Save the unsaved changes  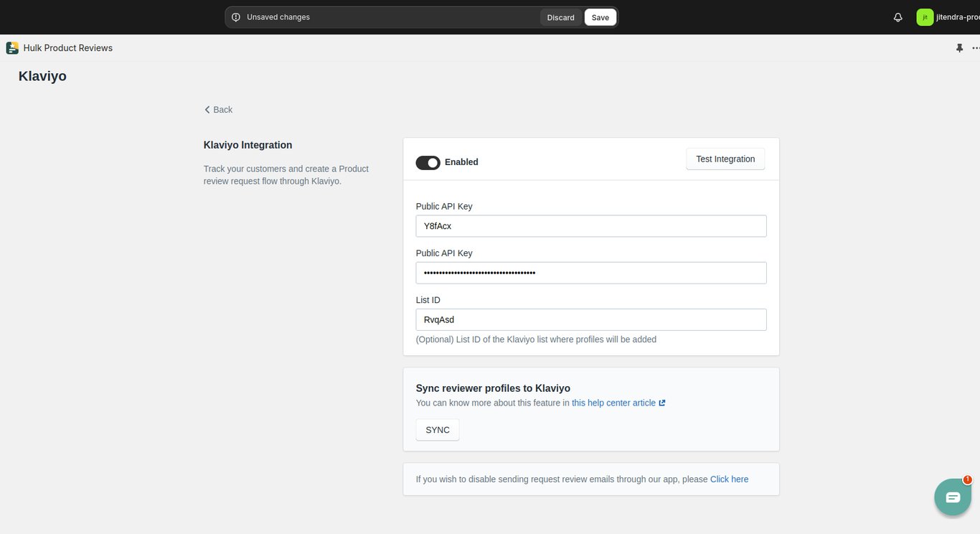point(600,17)
